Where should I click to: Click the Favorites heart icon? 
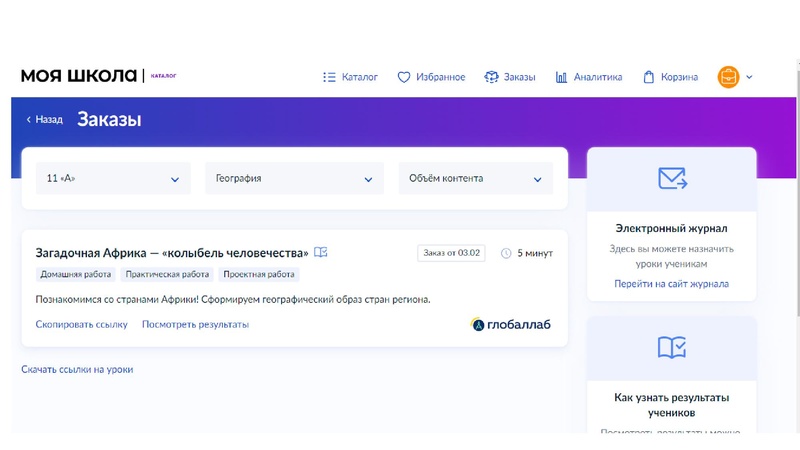tap(404, 77)
